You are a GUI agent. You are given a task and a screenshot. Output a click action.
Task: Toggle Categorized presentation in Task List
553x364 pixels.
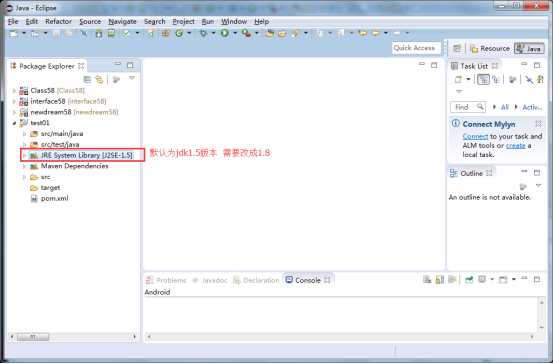click(x=483, y=79)
